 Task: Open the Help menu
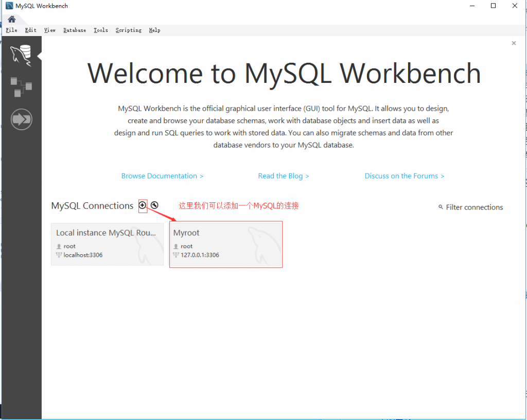pos(154,30)
